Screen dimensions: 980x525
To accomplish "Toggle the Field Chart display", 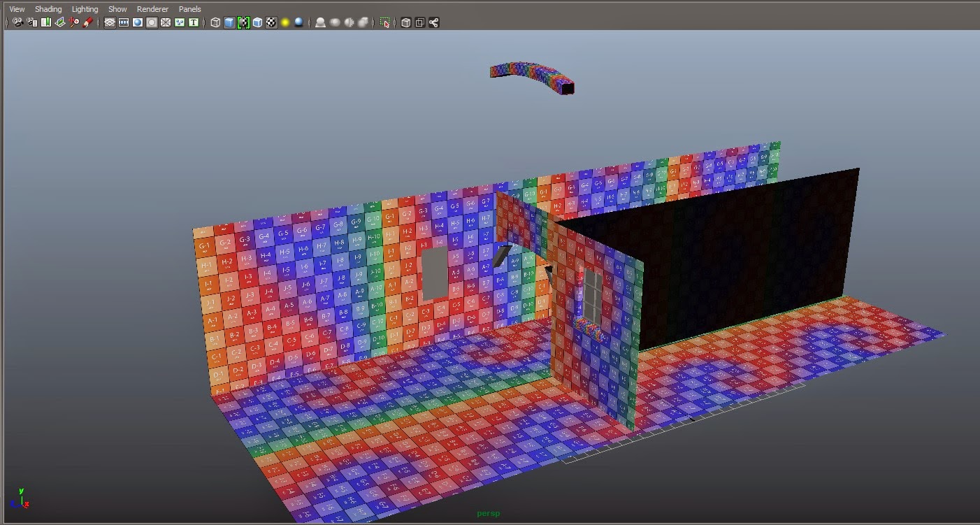I will pyautogui.click(x=166, y=22).
